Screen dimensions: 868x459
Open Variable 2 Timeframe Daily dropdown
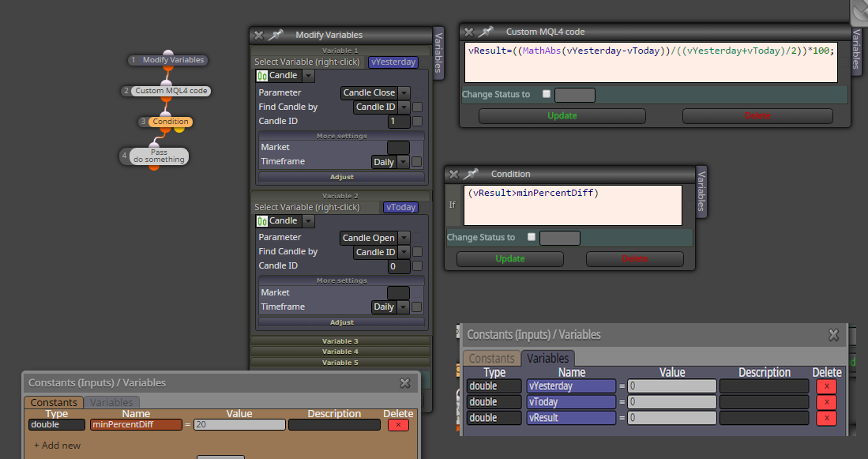point(403,307)
